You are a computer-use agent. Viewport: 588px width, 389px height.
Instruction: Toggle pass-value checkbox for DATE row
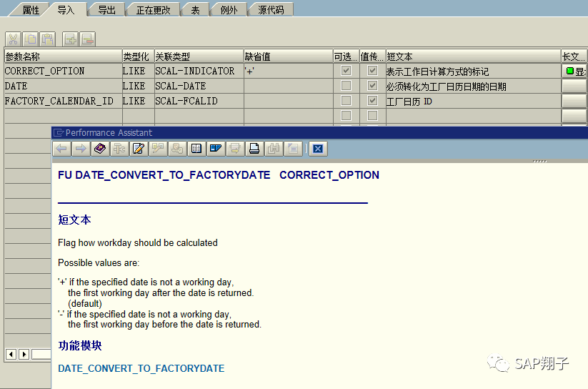click(372, 86)
